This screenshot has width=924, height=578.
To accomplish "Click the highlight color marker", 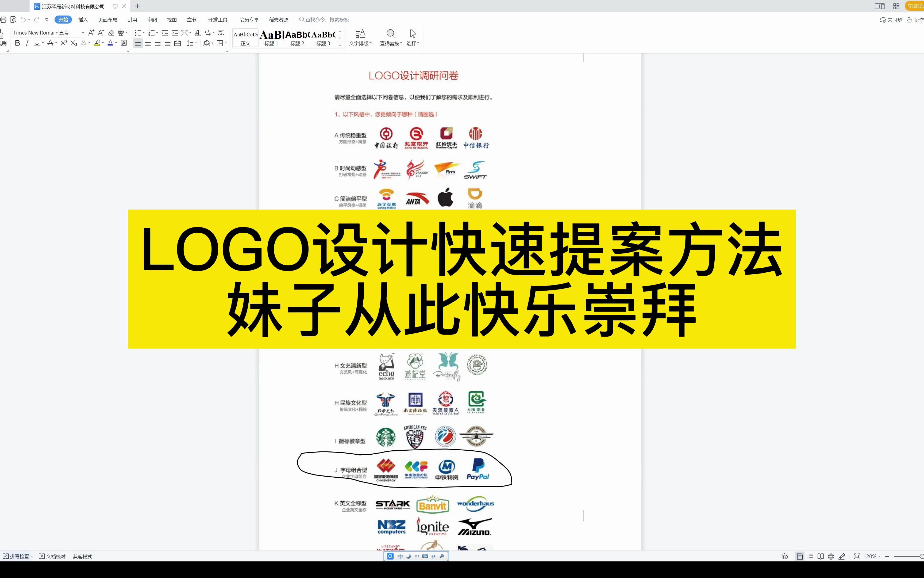I will click(97, 43).
